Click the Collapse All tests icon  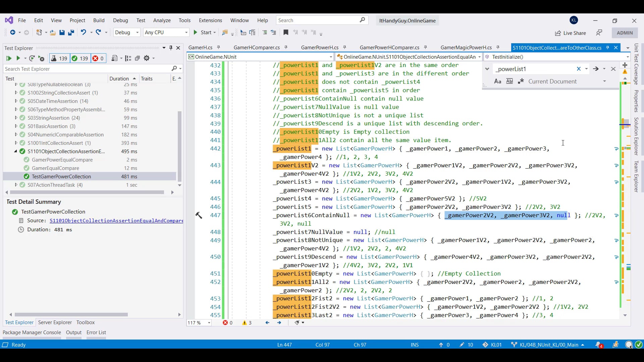pos(137,58)
